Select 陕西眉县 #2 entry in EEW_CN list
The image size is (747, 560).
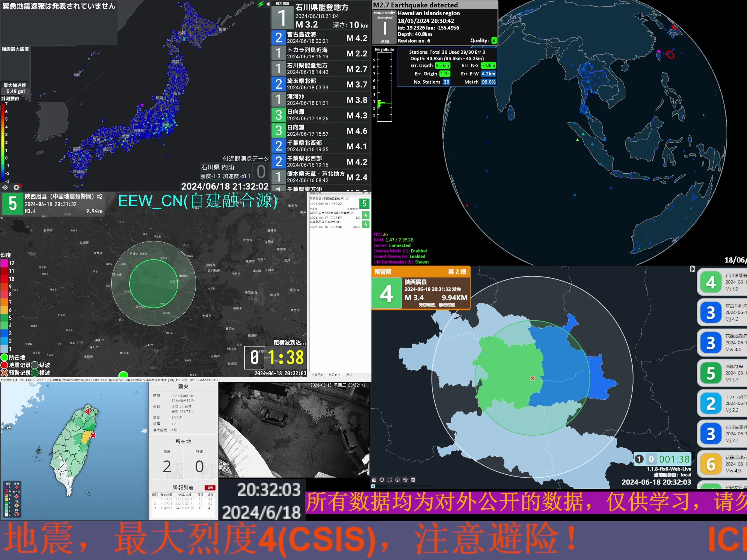point(339,203)
